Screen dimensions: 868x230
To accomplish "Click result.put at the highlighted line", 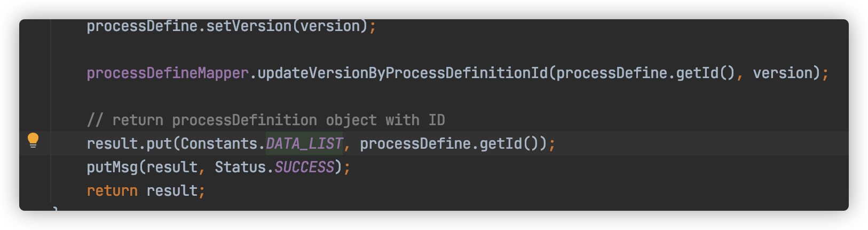I will (x=129, y=143).
